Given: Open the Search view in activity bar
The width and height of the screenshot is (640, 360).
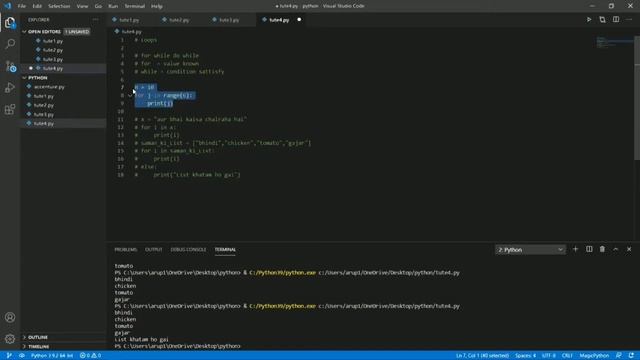Looking at the screenshot, I should (x=10, y=44).
